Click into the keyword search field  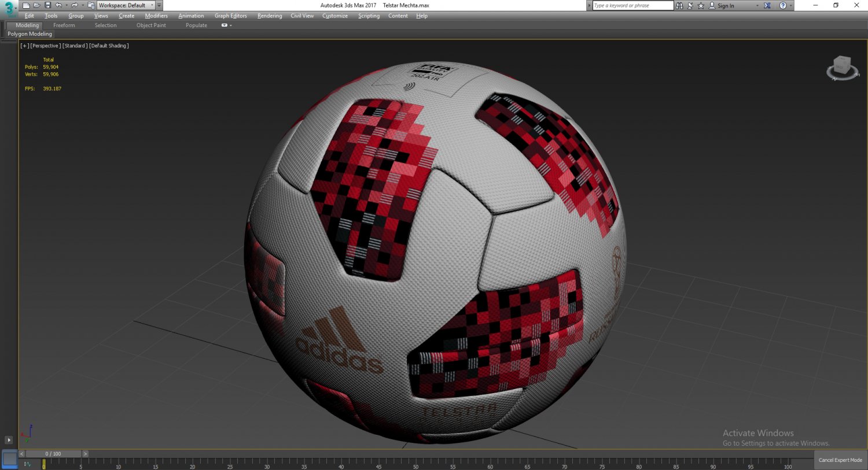coord(632,5)
